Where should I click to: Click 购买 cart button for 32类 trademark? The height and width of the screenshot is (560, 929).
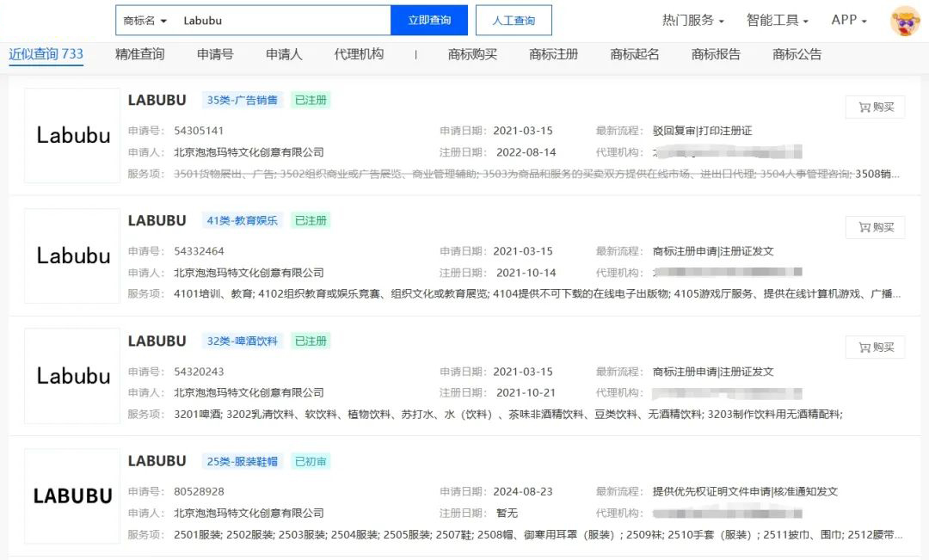pyautogui.click(x=875, y=348)
